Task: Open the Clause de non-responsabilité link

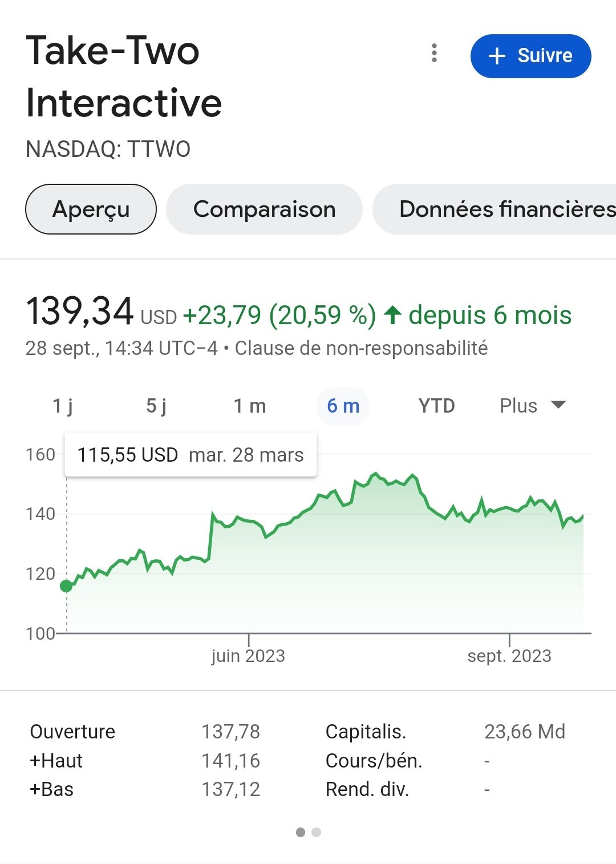Action: (x=361, y=348)
